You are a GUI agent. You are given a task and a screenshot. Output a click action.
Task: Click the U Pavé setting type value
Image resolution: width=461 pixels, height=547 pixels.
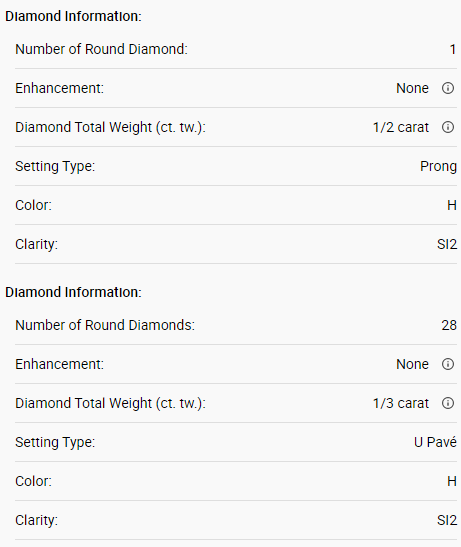(435, 442)
